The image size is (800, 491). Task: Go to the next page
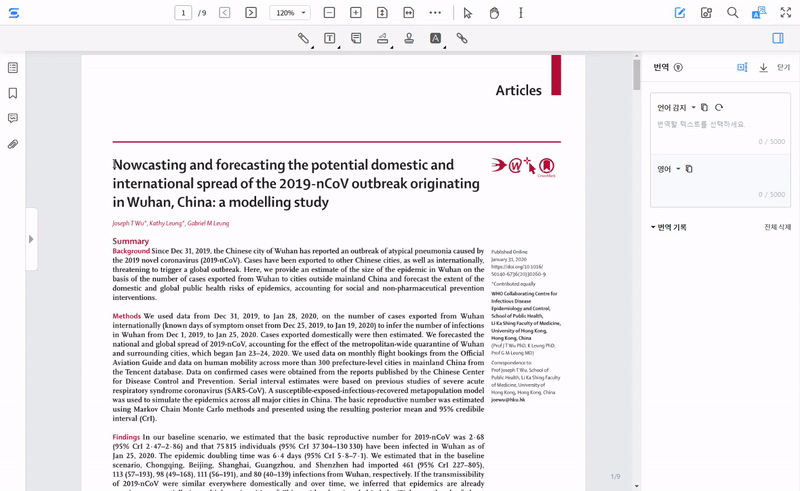coord(251,13)
